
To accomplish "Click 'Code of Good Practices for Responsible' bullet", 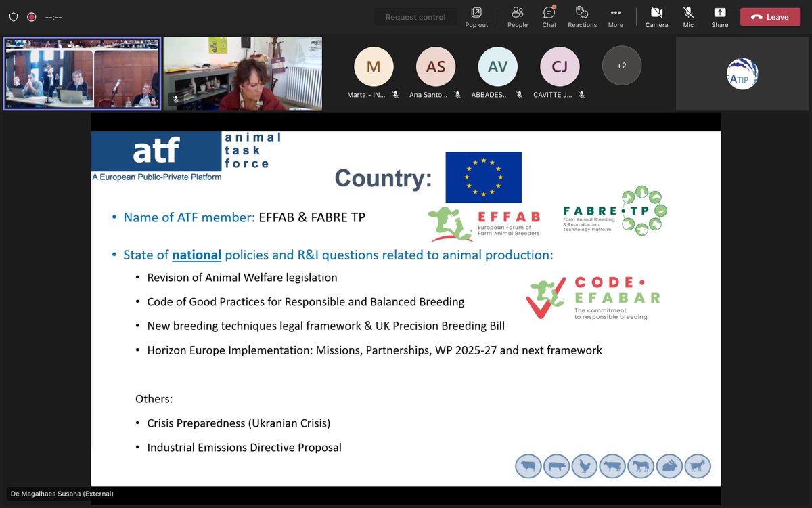I will [x=305, y=302].
